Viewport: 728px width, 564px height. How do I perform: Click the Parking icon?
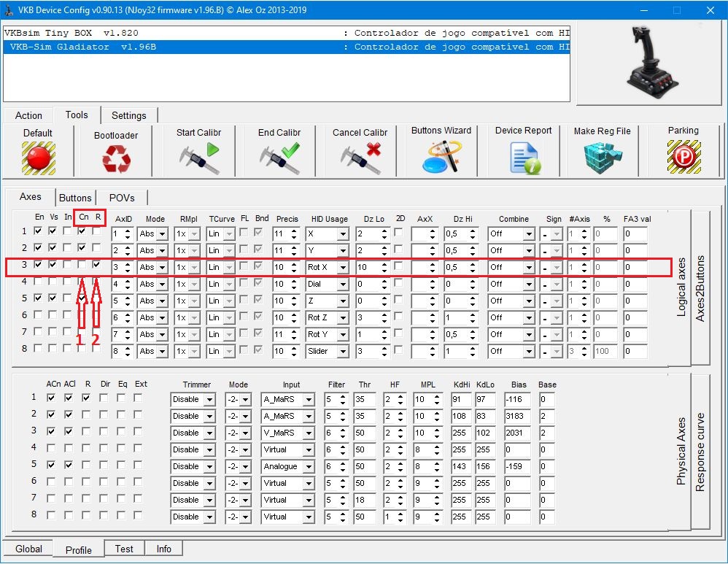pos(684,157)
